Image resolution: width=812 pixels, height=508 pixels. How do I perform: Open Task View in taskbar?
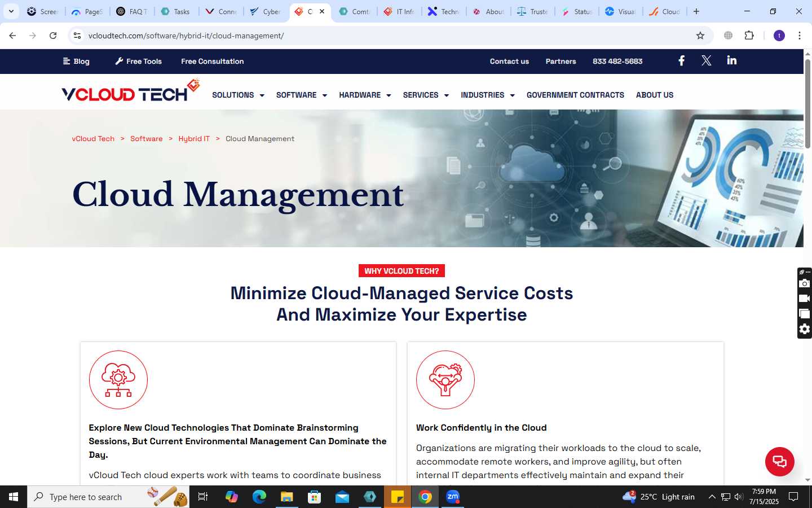[203, 497]
